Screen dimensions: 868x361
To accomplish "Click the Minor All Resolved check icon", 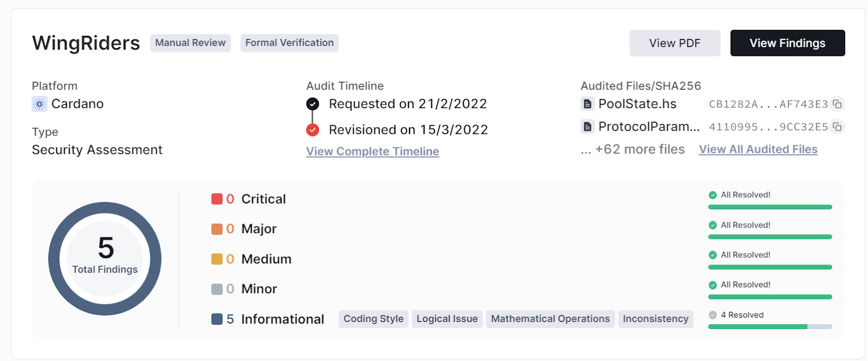I will pos(713,285).
